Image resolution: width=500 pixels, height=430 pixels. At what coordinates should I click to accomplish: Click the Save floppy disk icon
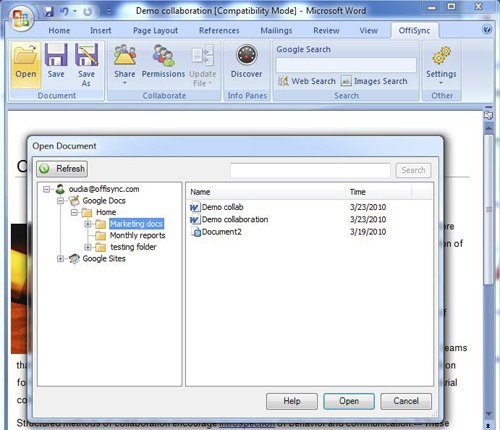[x=56, y=55]
